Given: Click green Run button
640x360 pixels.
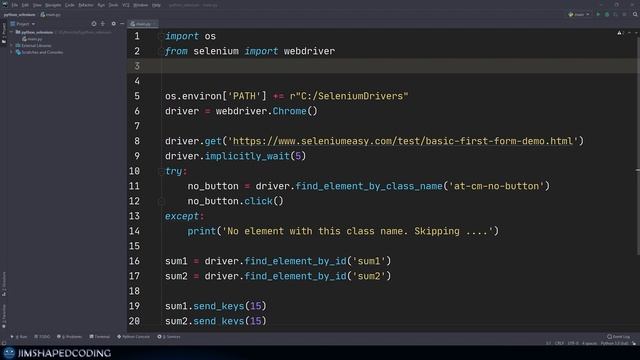Looking at the screenshot, I should 598,15.
